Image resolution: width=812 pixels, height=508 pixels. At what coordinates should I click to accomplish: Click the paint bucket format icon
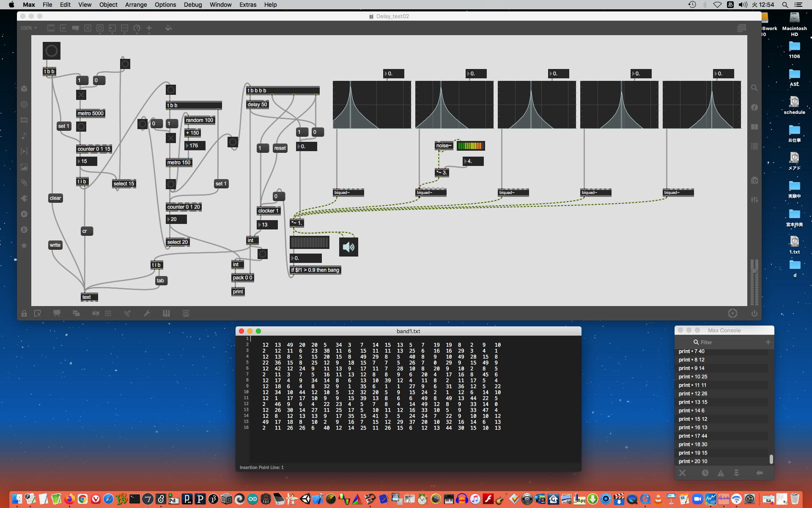coord(168,28)
